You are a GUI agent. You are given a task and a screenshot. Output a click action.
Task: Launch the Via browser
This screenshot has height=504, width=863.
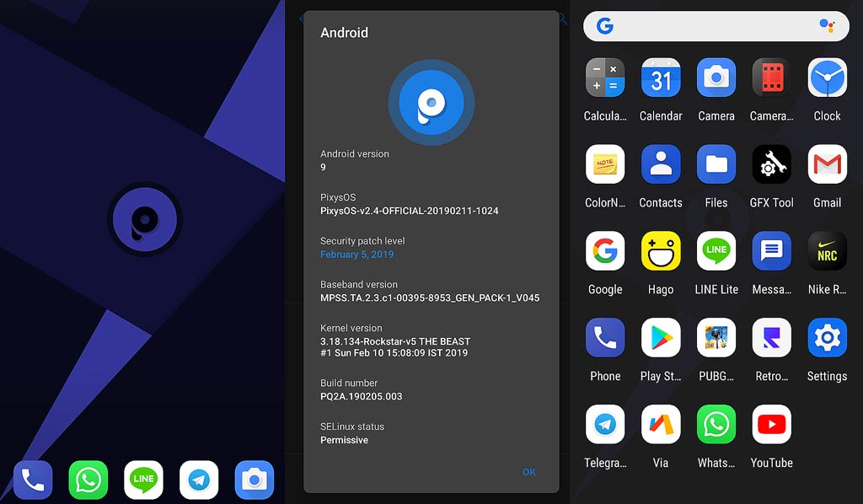(x=661, y=424)
